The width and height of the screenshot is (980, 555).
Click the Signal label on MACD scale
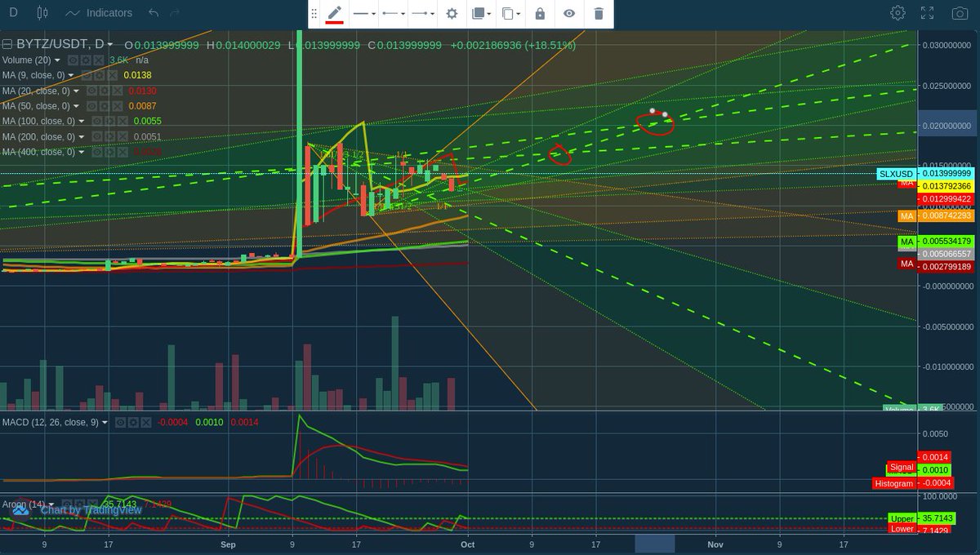(x=902, y=468)
